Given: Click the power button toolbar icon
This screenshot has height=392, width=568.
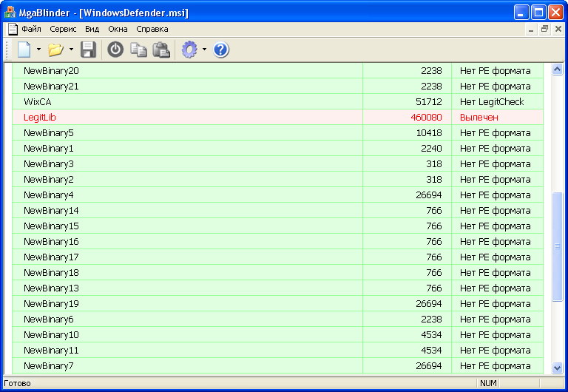Looking at the screenshot, I should 115,50.
